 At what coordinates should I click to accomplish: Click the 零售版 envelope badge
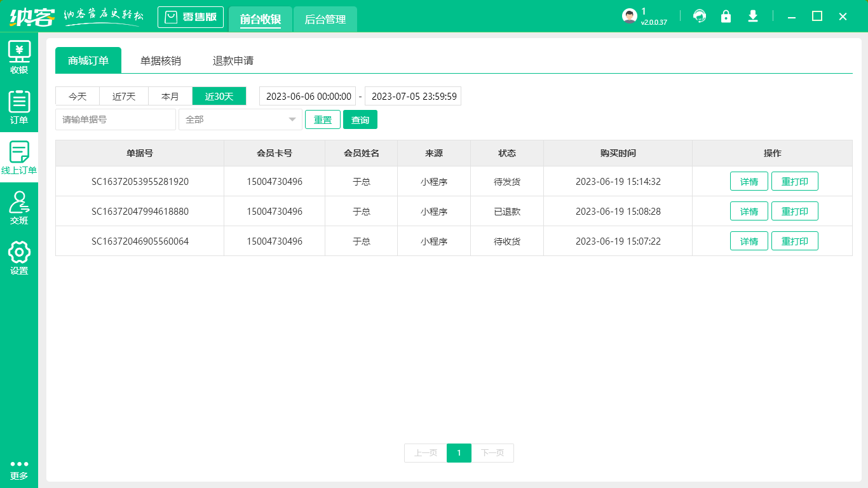coord(190,17)
